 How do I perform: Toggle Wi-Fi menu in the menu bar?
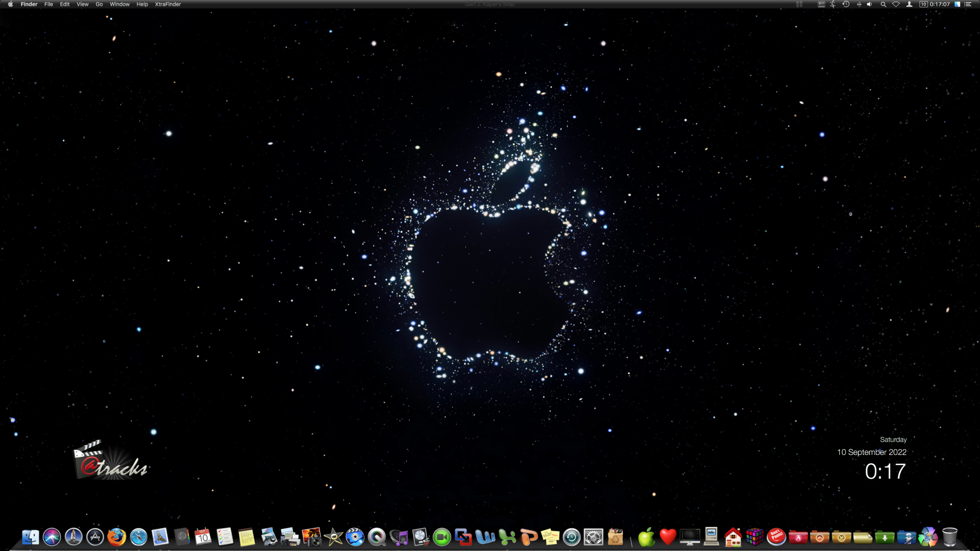[896, 4]
